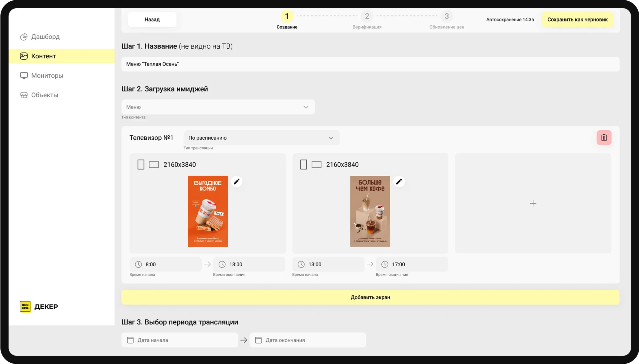Open the Дата начала date picker
The image size is (639, 364).
(179, 340)
